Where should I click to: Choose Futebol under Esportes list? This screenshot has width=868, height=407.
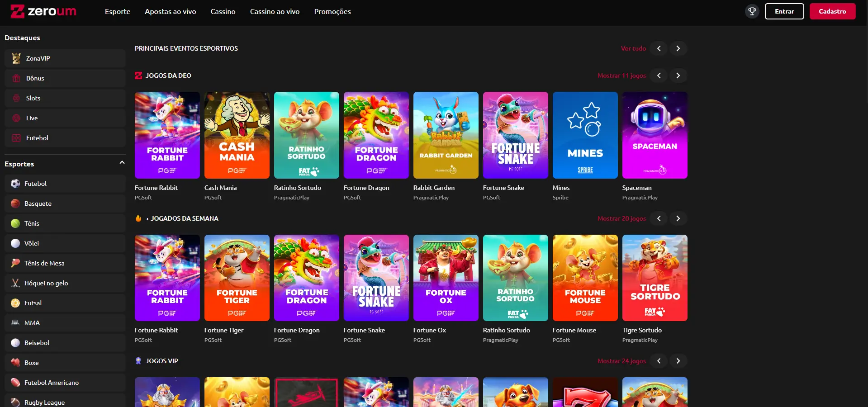tap(65, 184)
